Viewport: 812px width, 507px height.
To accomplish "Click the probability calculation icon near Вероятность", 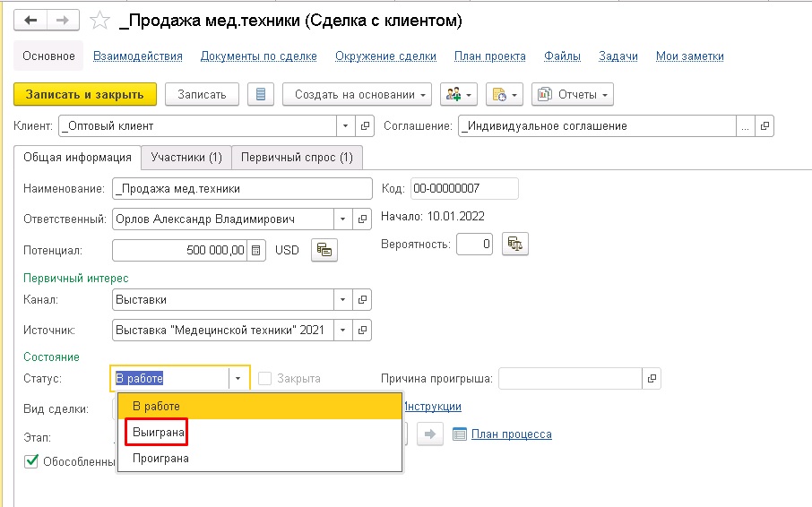I will [515, 244].
